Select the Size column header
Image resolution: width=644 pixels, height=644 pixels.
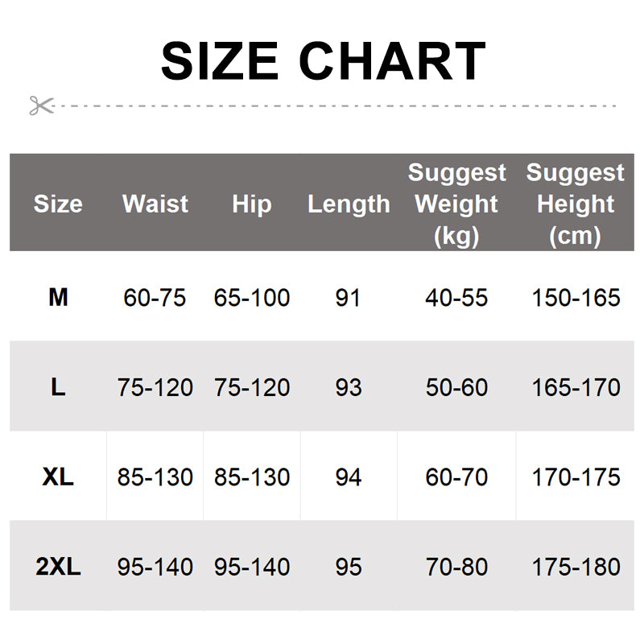tap(58, 204)
